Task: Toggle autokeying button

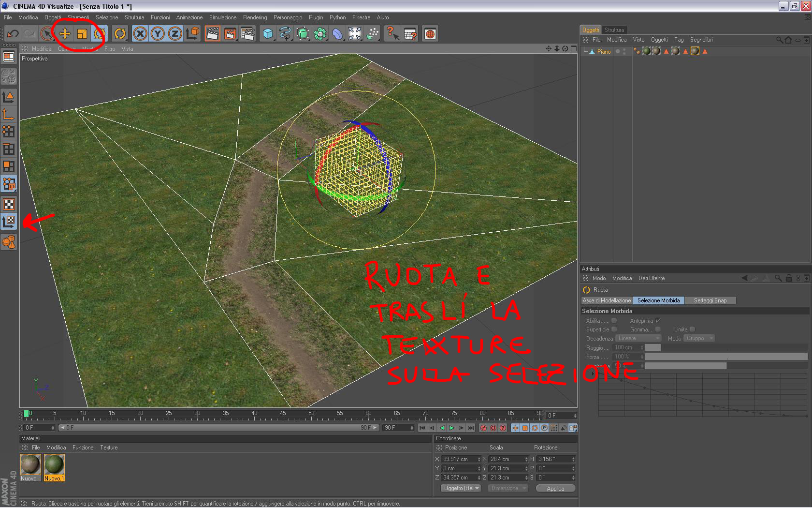Action: 493,428
